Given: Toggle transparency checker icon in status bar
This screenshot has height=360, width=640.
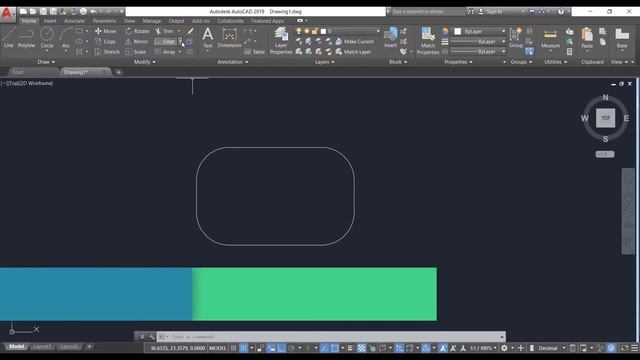Looking at the screenshot, I should click(x=362, y=348).
